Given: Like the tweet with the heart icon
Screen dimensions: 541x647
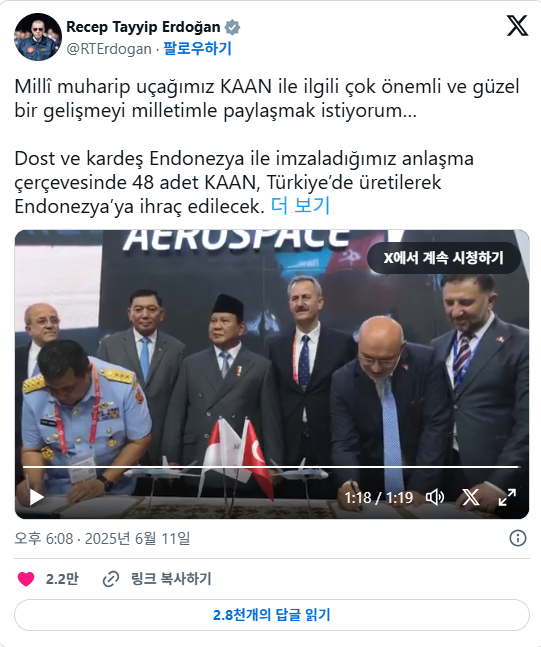Looking at the screenshot, I should (x=26, y=579).
